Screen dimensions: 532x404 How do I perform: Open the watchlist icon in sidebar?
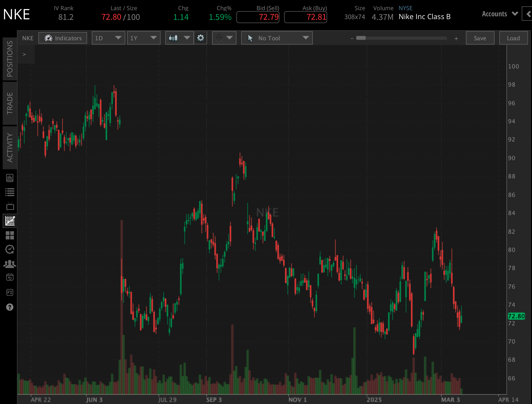click(10, 192)
